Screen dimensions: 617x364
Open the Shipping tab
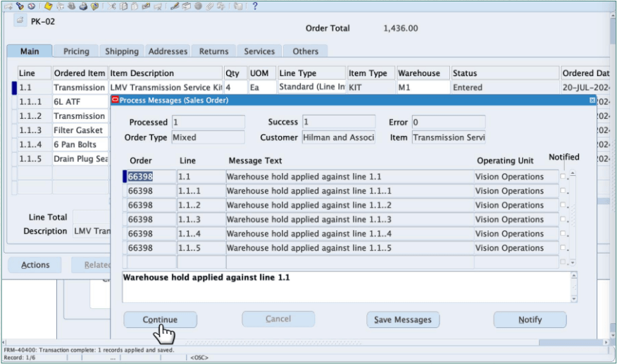(122, 51)
